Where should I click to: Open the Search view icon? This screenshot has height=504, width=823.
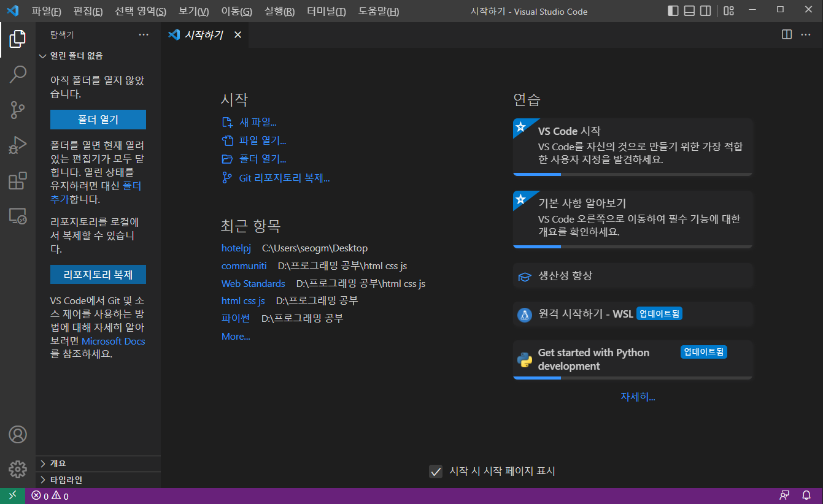pos(18,75)
